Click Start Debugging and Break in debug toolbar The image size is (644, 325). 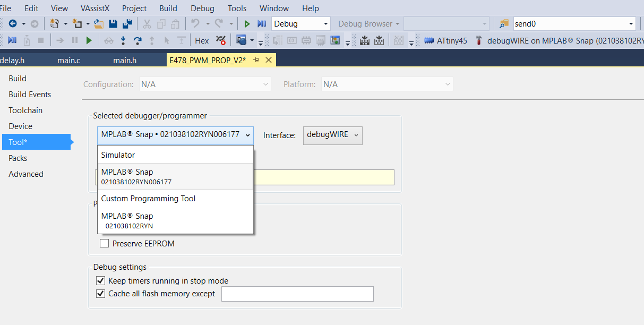[12, 40]
